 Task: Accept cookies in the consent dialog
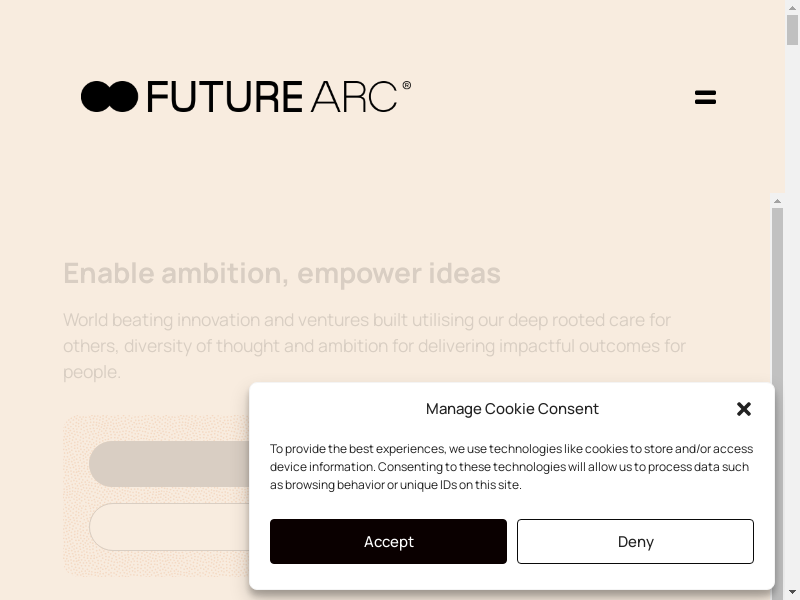coord(388,541)
